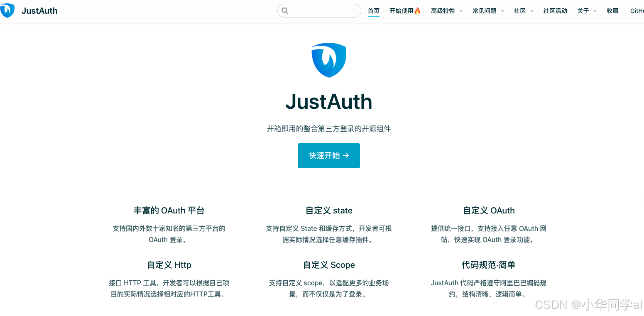Click the search magnifier icon

click(x=285, y=11)
